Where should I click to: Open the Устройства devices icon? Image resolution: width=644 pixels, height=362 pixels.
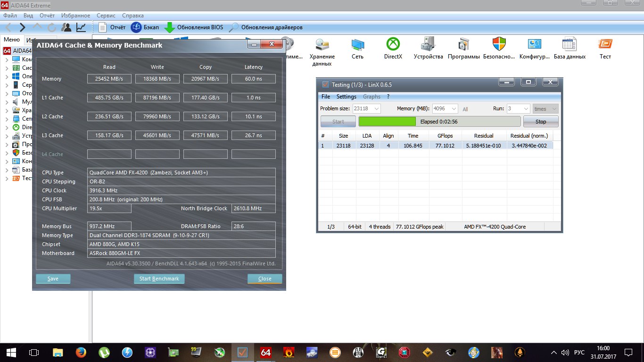click(429, 49)
